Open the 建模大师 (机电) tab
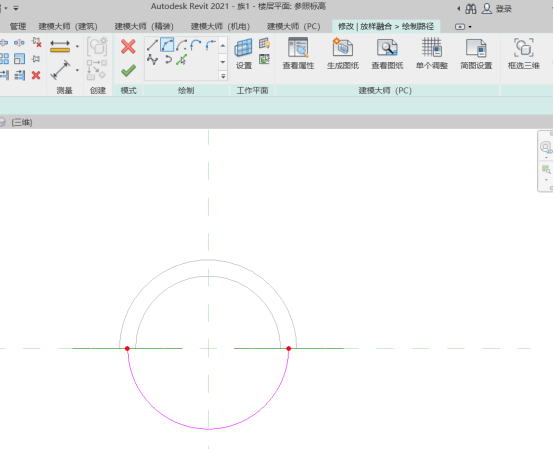This screenshot has height=449, width=554. coord(220,26)
